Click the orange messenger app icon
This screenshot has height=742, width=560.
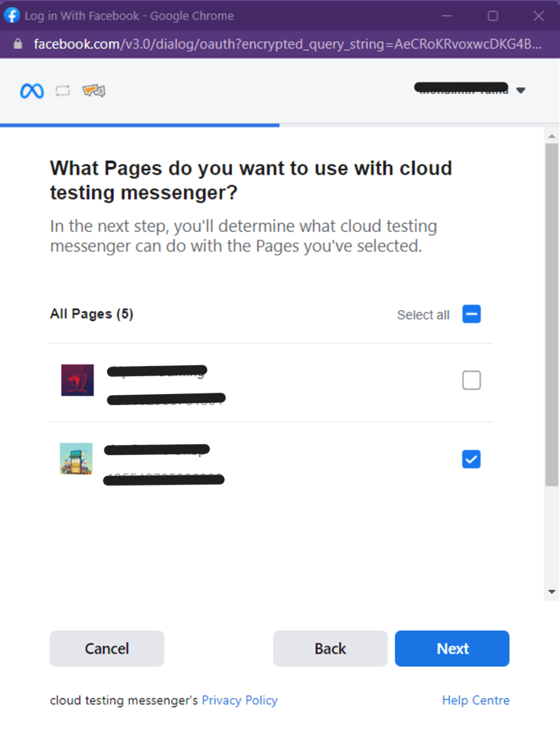(93, 90)
